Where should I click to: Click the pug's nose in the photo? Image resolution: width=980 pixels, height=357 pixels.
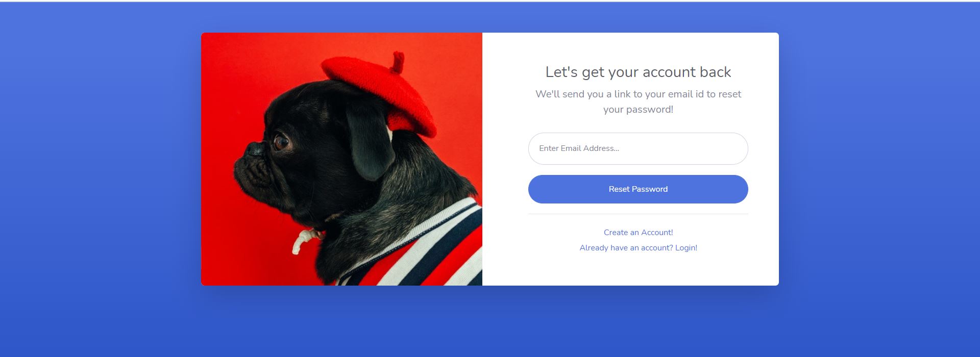point(255,149)
